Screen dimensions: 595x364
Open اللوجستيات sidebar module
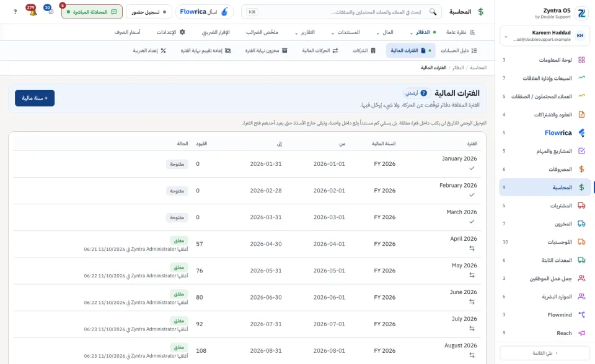click(545, 242)
